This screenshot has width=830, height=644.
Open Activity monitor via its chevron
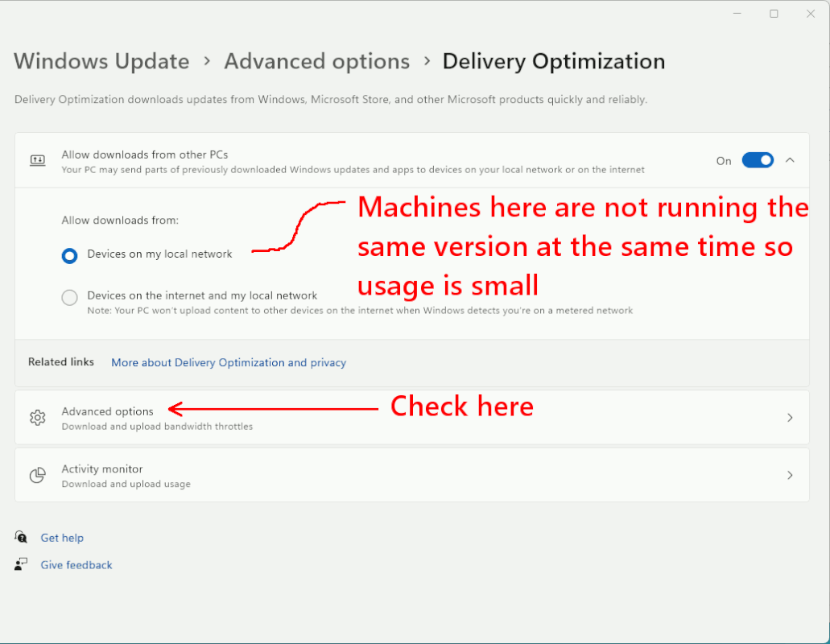click(790, 475)
